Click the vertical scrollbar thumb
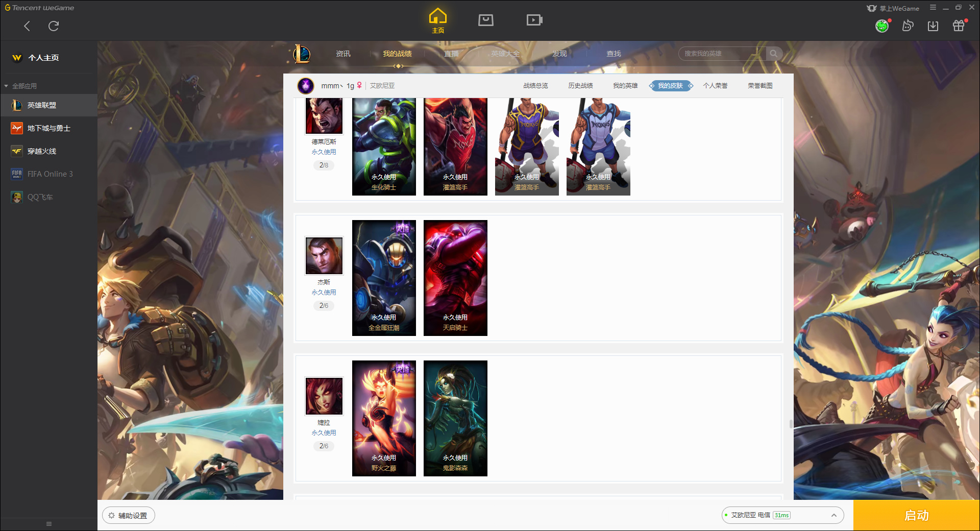The width and height of the screenshot is (980, 531). click(791, 424)
